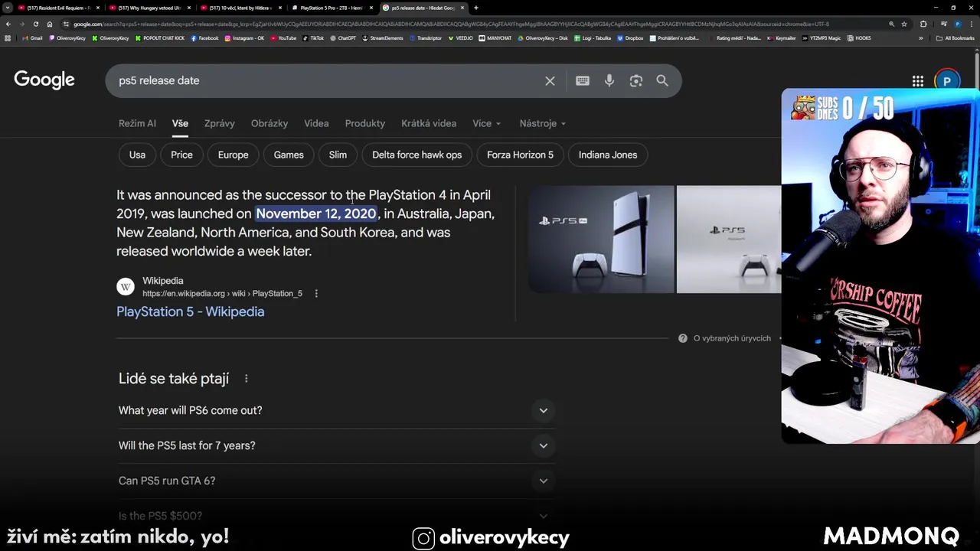Image resolution: width=980 pixels, height=551 pixels.
Task: Select the Krátká videa tab
Action: coord(429,123)
